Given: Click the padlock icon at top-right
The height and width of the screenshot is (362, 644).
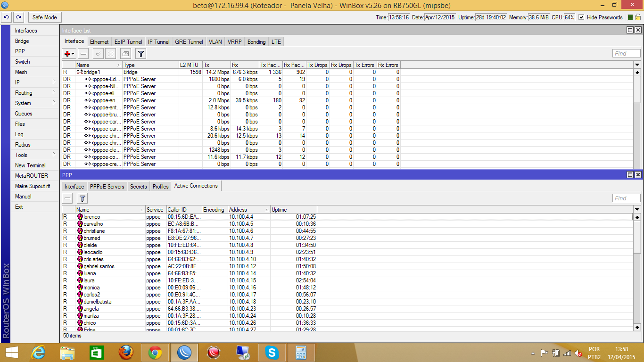Looking at the screenshot, I should pyautogui.click(x=639, y=17).
